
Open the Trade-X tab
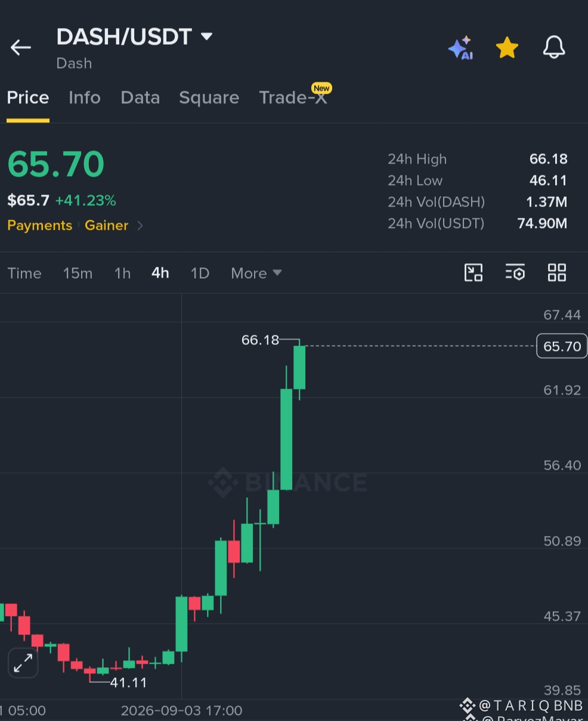click(293, 97)
